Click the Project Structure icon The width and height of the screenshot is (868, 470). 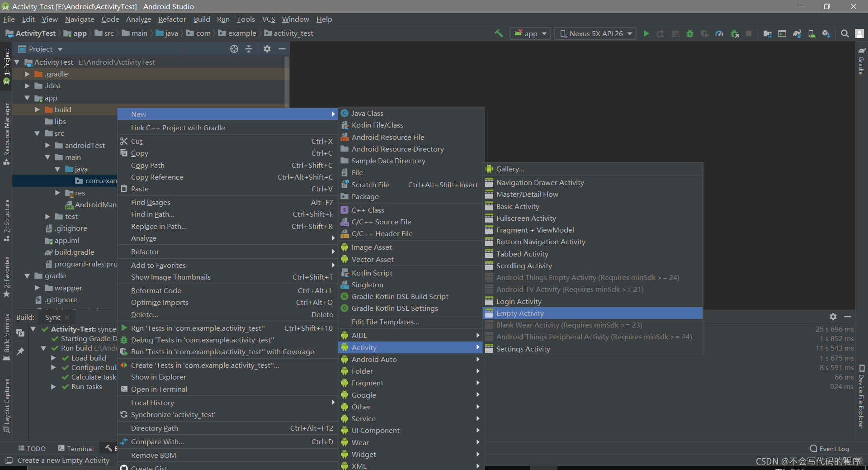point(767,33)
